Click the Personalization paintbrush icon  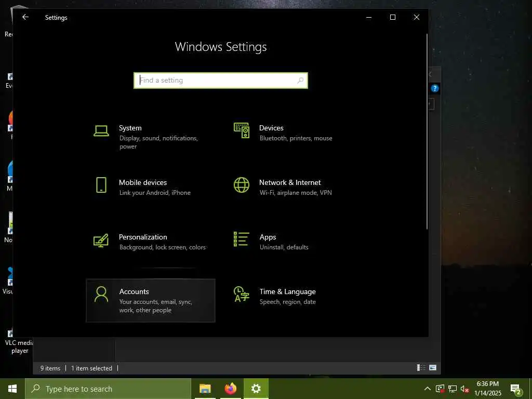click(x=101, y=240)
